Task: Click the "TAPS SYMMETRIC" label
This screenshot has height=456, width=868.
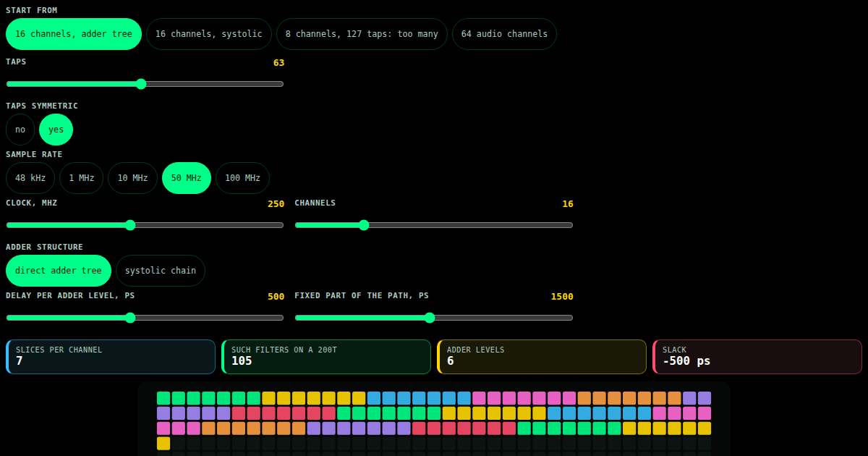Action: click(42, 106)
